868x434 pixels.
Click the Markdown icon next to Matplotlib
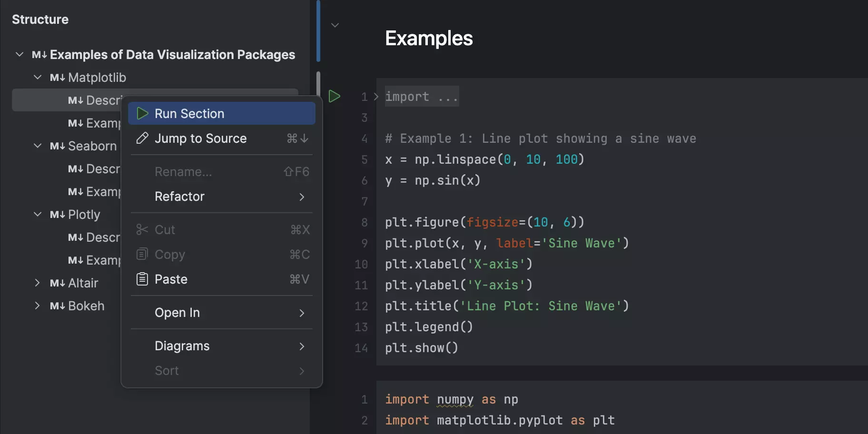[57, 77]
